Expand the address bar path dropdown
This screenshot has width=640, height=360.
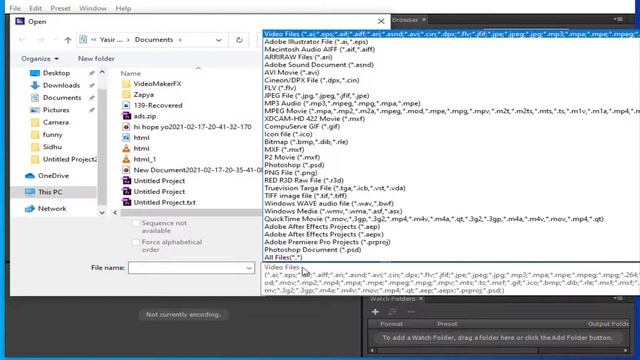219,40
